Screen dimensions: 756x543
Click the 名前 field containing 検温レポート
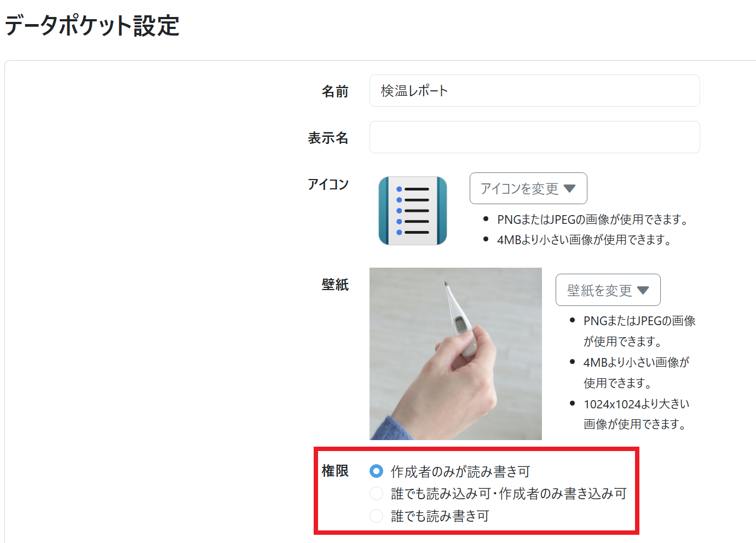535,91
